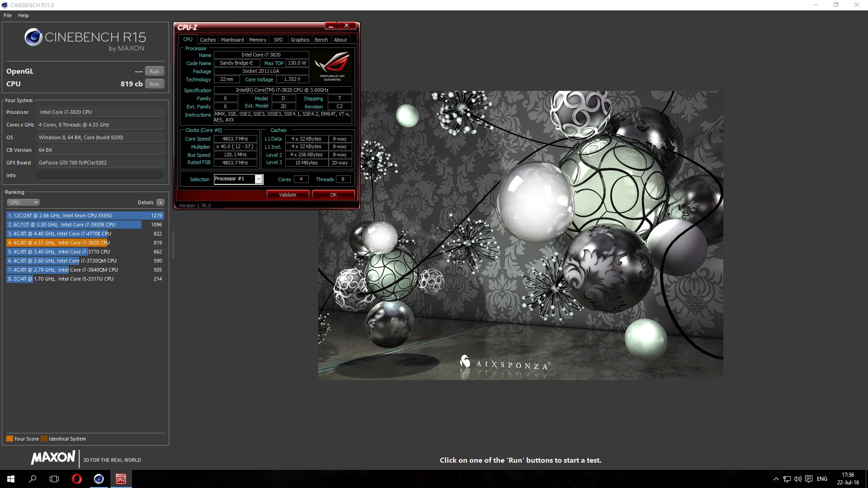Image resolution: width=868 pixels, height=488 pixels.
Task: Click the Validate button in CPU-Z
Action: [x=288, y=195]
